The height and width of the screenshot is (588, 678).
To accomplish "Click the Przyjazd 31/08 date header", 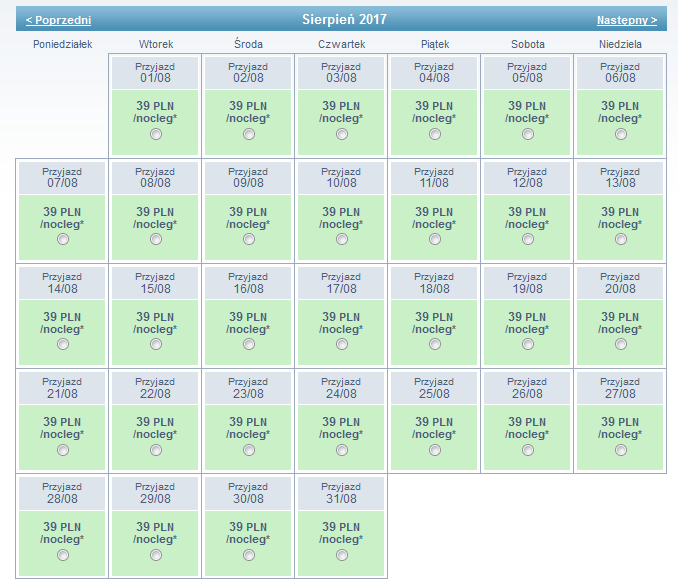I will click(x=341, y=493).
